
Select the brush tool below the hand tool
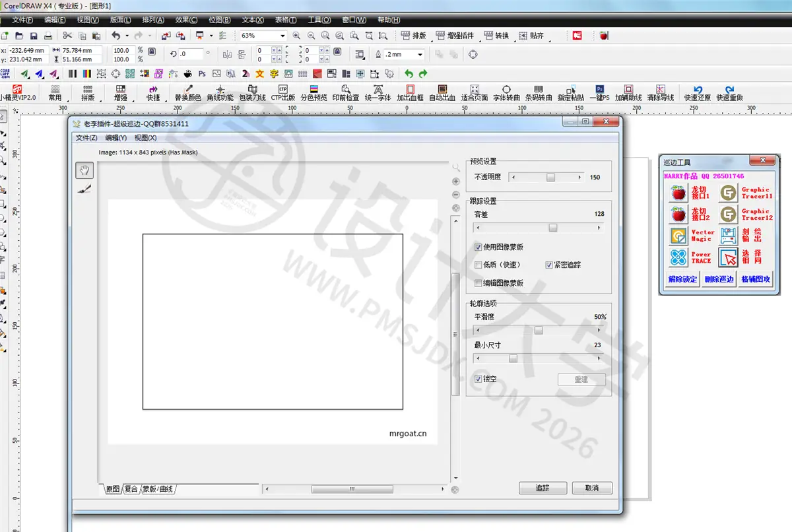[x=84, y=189]
